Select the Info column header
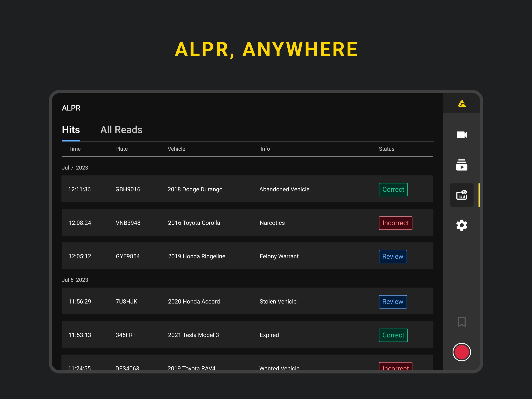 coord(265,149)
